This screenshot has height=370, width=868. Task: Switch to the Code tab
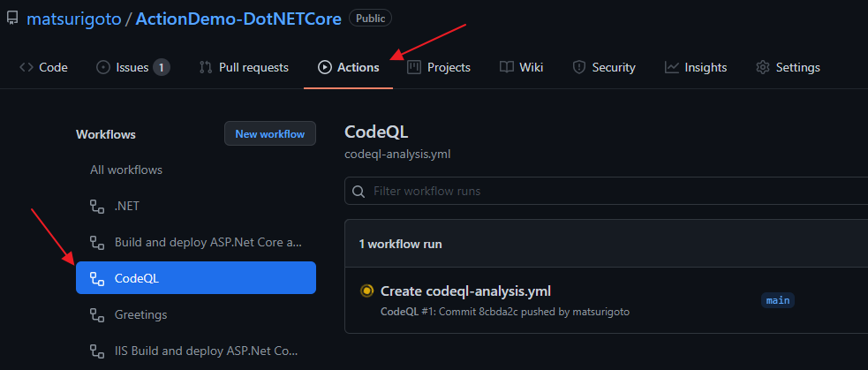[x=44, y=68]
